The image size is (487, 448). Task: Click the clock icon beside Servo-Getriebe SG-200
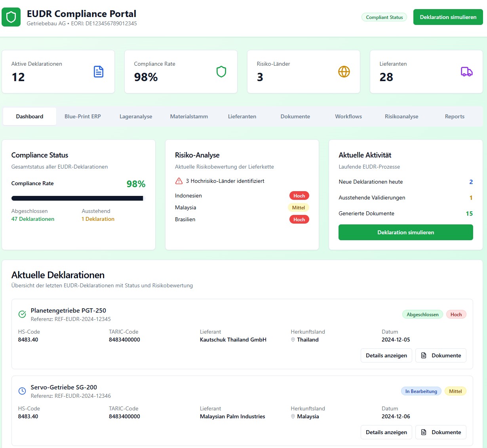22,391
